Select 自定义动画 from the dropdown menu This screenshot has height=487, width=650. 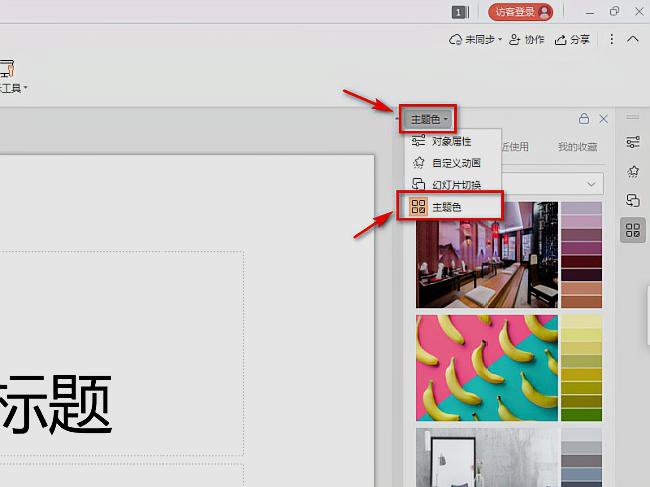click(x=453, y=163)
